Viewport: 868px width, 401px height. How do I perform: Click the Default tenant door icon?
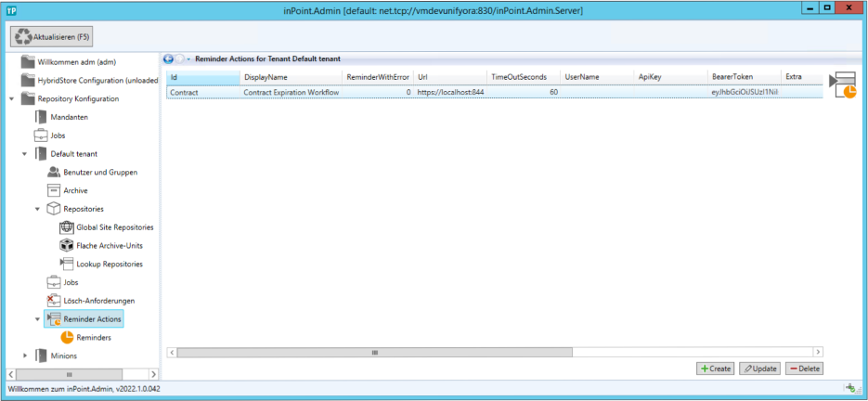(41, 153)
